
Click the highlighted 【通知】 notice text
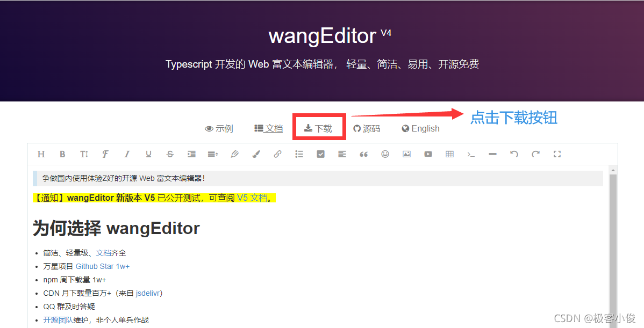click(154, 198)
